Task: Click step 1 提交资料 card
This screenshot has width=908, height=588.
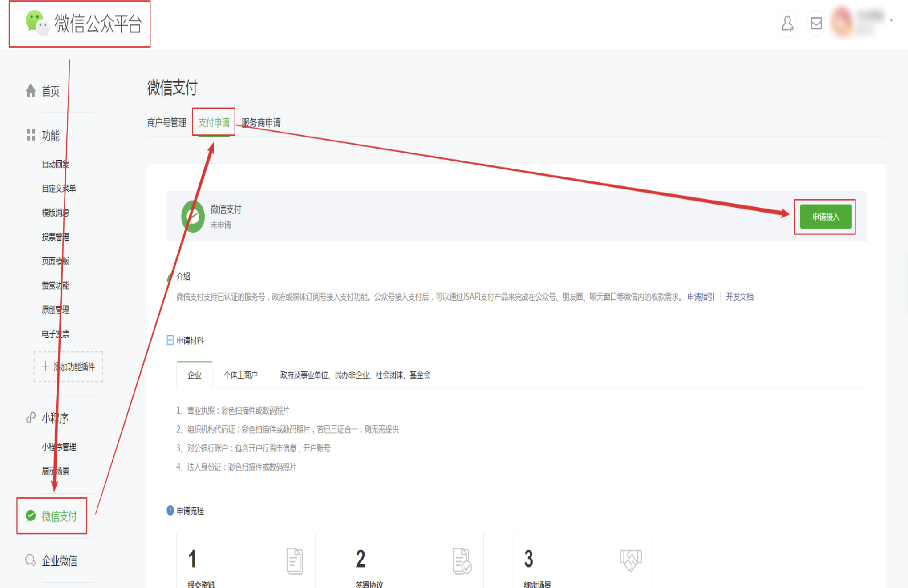Action: pyautogui.click(x=246, y=560)
